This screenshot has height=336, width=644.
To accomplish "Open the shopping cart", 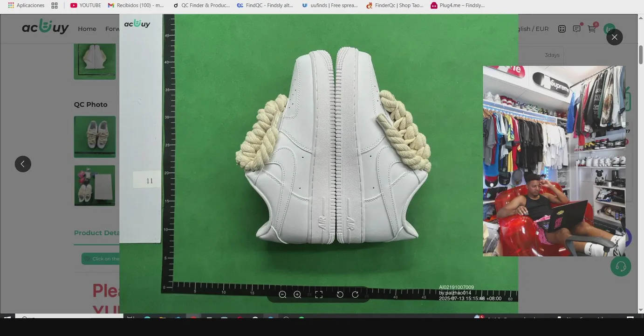I will 592,28.
